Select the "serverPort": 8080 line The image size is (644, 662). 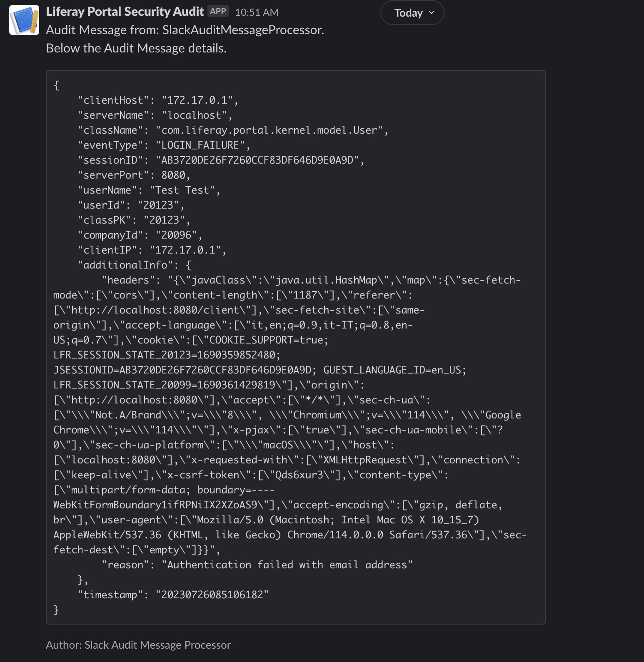[x=134, y=175]
